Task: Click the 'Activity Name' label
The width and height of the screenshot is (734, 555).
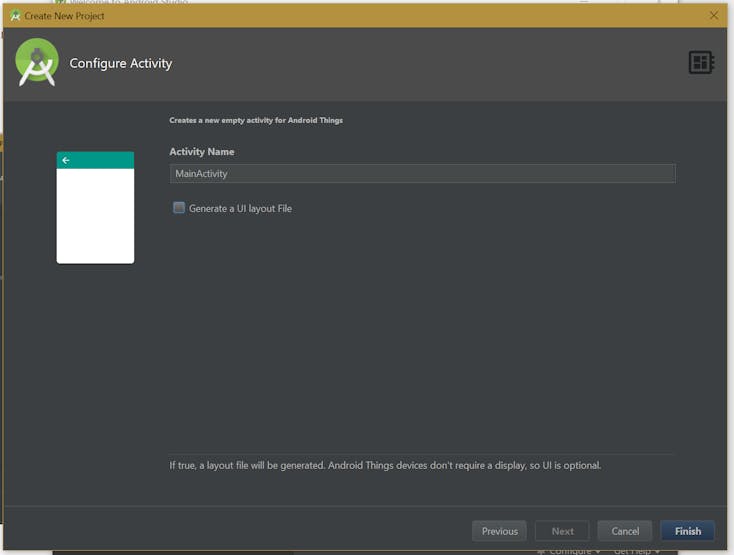Action: tap(202, 152)
